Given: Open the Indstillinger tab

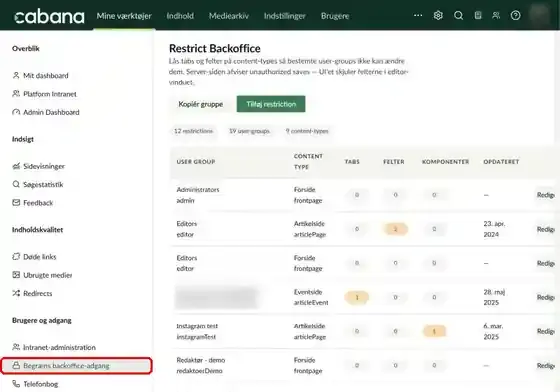Looking at the screenshot, I should click(x=285, y=16).
